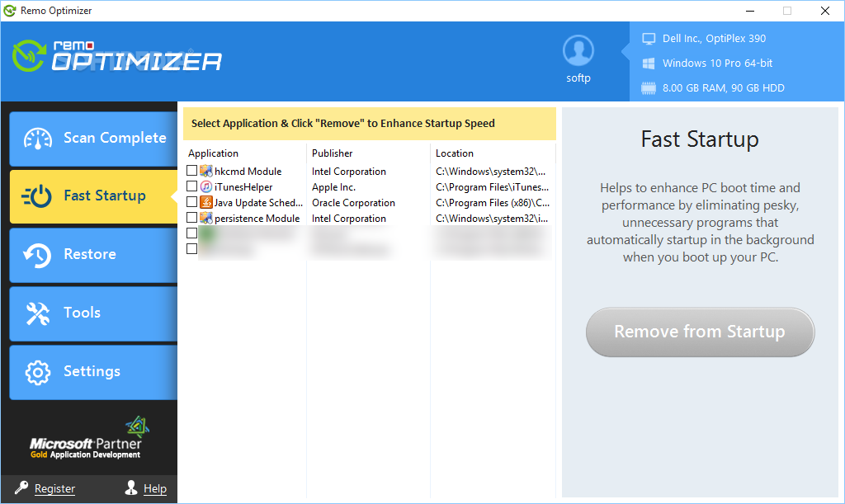Check the persistence Module checkbox

click(191, 218)
